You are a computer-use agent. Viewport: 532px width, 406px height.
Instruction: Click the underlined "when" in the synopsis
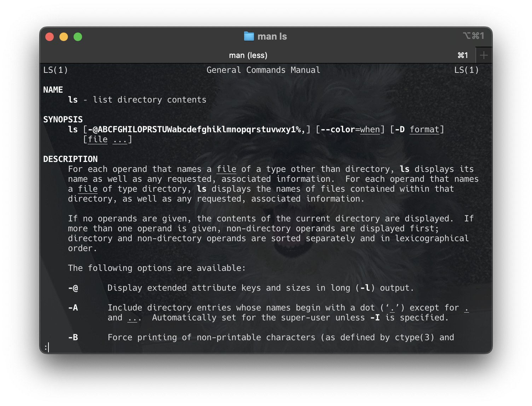(x=370, y=129)
